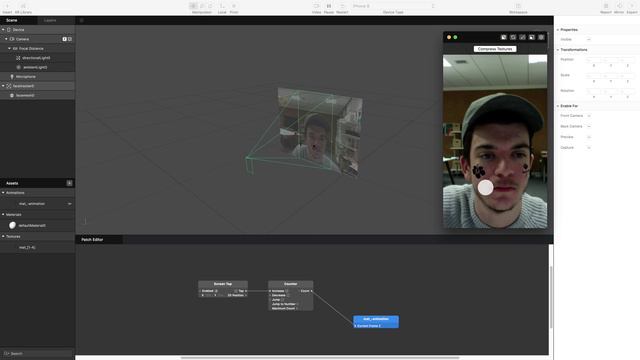This screenshot has width=640, height=360.
Task: Click fourth icon in simulator window toolbar
Action: pos(532,37)
